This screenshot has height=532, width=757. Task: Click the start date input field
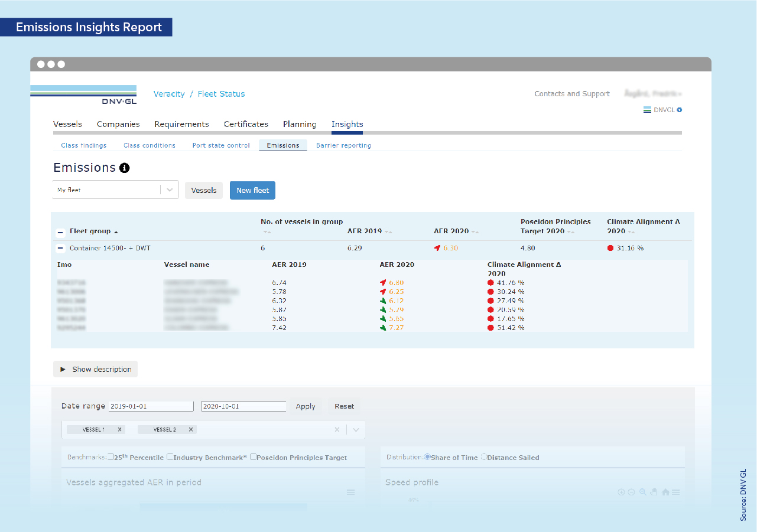click(x=151, y=406)
